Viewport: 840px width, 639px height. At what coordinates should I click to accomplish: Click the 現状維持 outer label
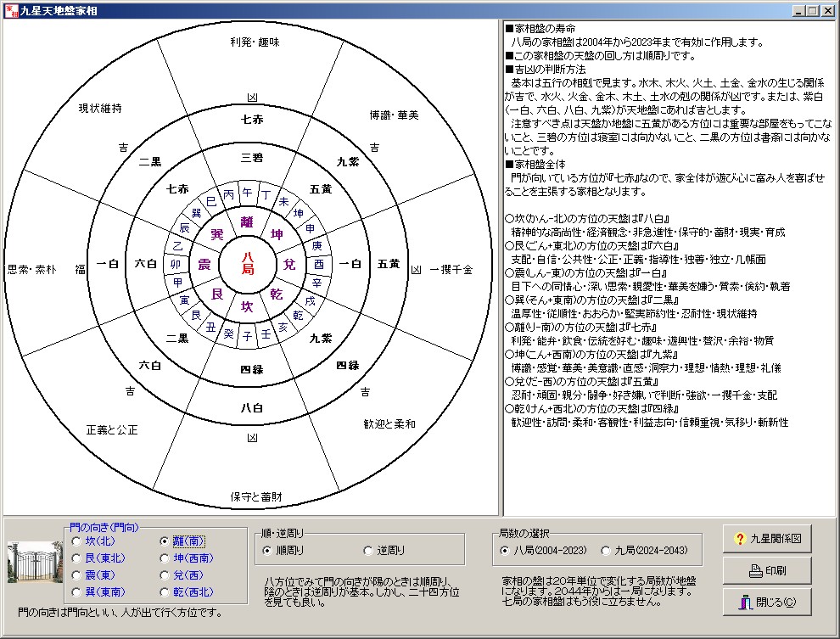[x=100, y=108]
